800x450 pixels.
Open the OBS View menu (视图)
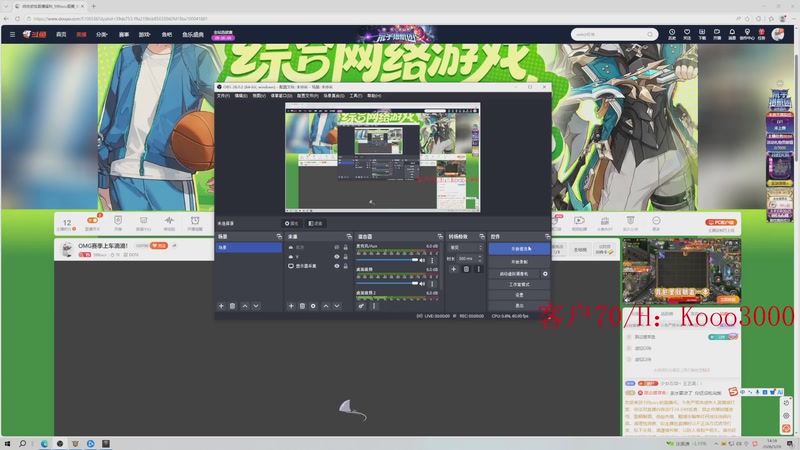pyautogui.click(x=259, y=96)
